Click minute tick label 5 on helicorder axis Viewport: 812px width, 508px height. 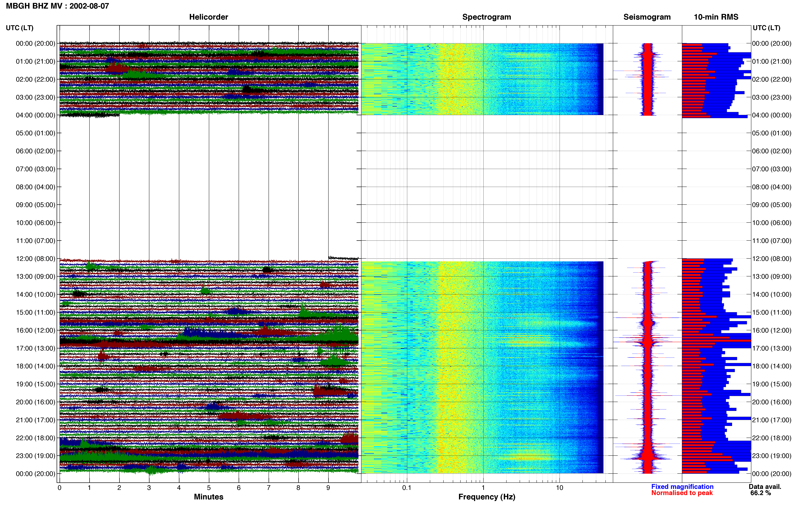209,488
